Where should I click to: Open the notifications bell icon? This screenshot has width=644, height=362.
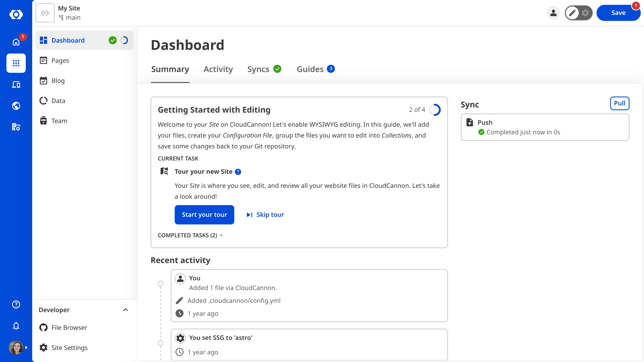click(x=16, y=326)
